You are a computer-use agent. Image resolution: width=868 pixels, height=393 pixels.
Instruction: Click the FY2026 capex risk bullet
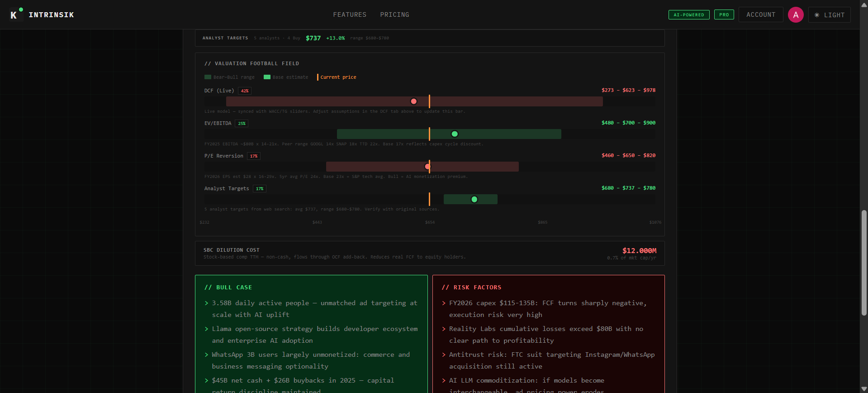point(548,309)
